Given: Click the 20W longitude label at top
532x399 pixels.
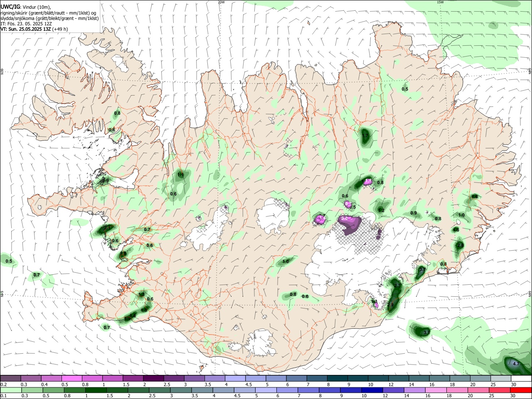Looking at the screenshot, I should (221, 2).
